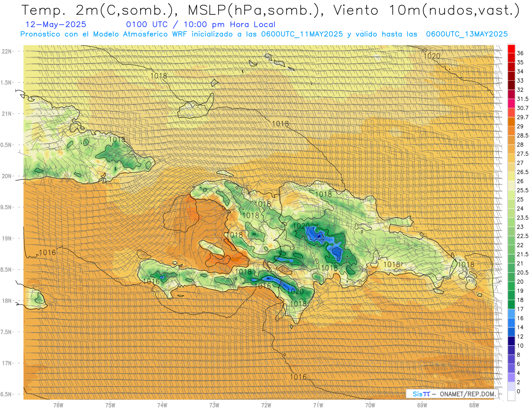The height and width of the screenshot is (411, 532).
Task: Select the light blue swatch between 17 and 16
Action: point(511,313)
